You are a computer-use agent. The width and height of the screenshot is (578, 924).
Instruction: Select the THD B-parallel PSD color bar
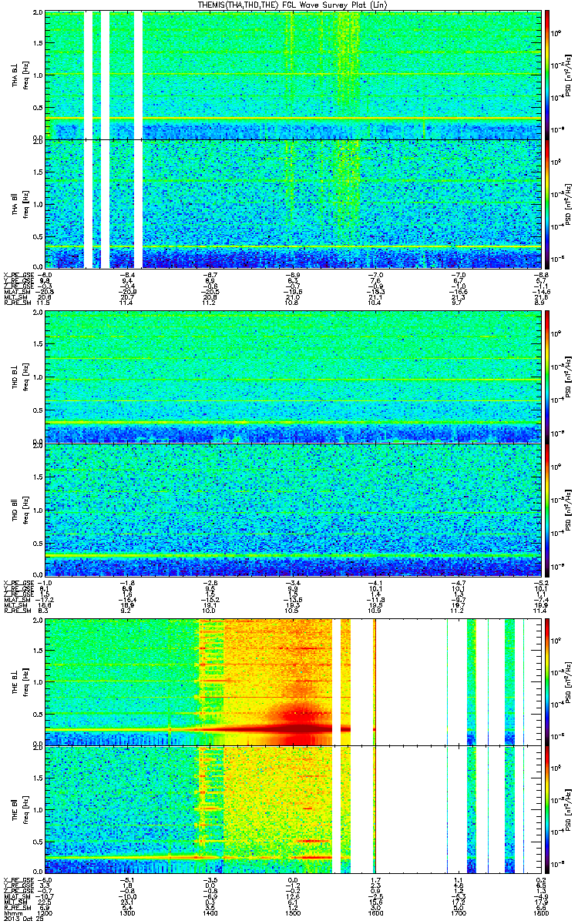pyautogui.click(x=547, y=509)
